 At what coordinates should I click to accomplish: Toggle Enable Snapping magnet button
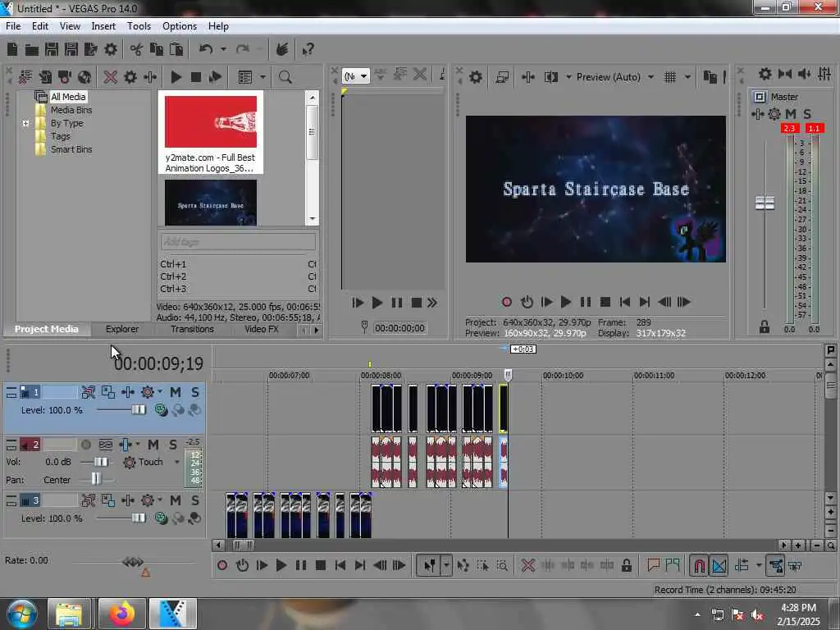(x=699, y=565)
